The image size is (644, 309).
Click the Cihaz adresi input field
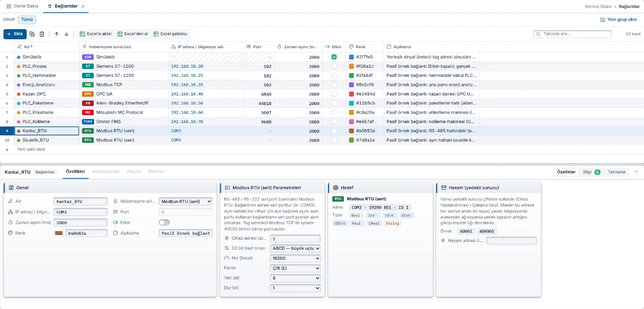295,238
